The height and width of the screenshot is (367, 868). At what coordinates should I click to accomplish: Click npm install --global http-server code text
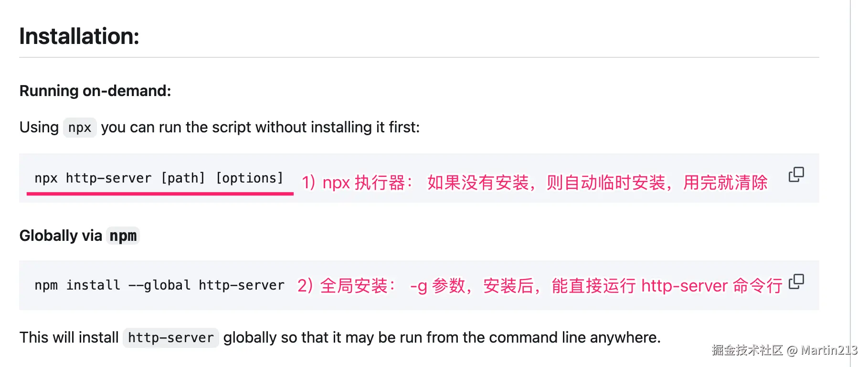pyautogui.click(x=159, y=285)
